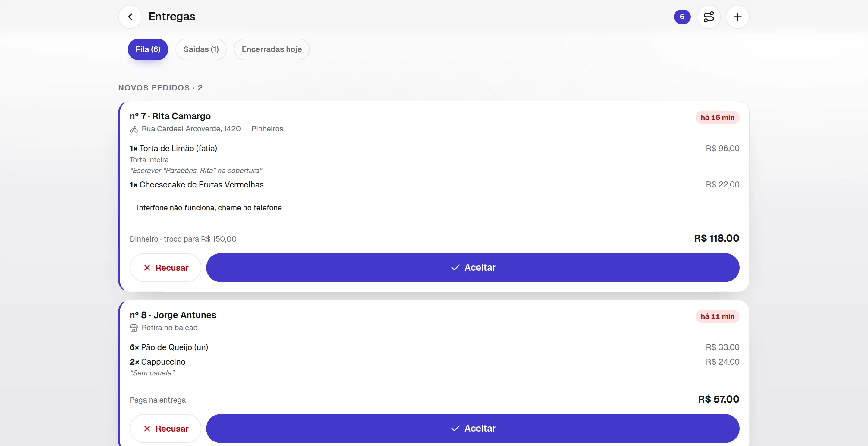
Task: Open the Encerradas hoje tab
Action: click(x=272, y=49)
